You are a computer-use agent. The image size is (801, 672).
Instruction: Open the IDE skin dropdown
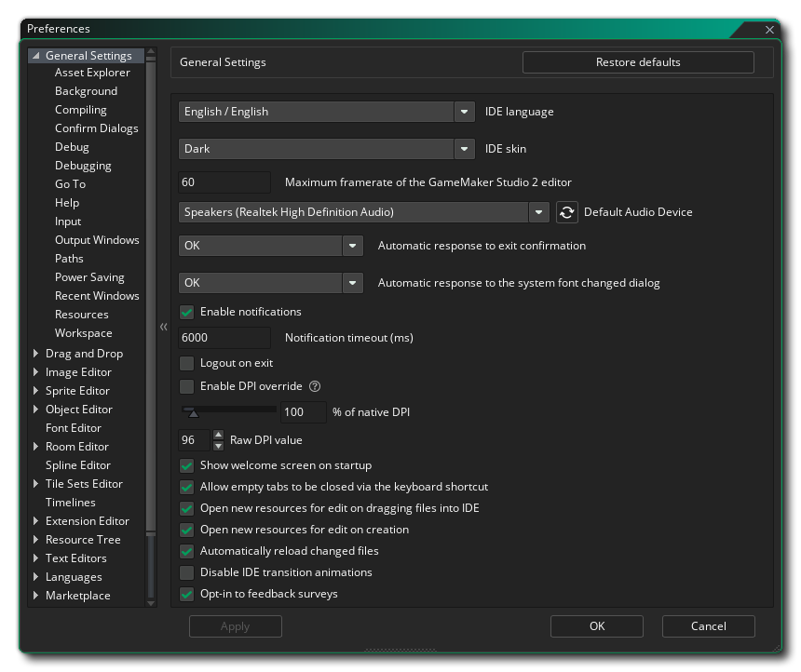465,149
